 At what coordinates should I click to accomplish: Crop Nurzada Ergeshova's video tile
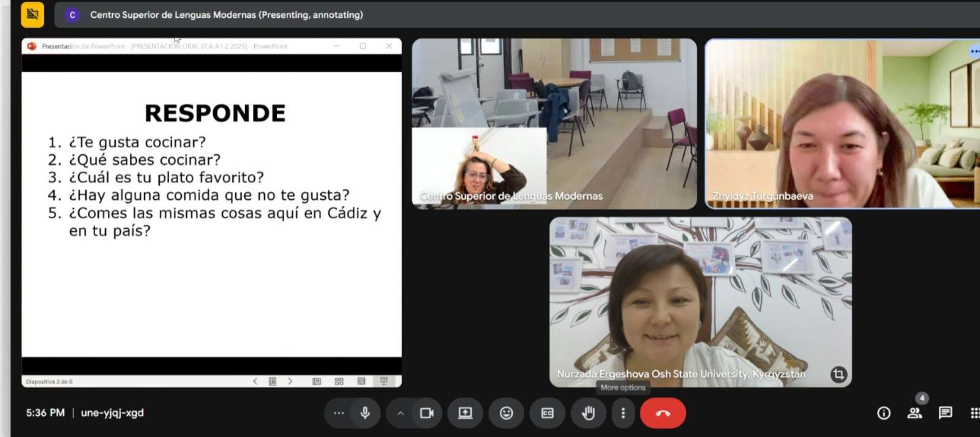[x=839, y=374]
